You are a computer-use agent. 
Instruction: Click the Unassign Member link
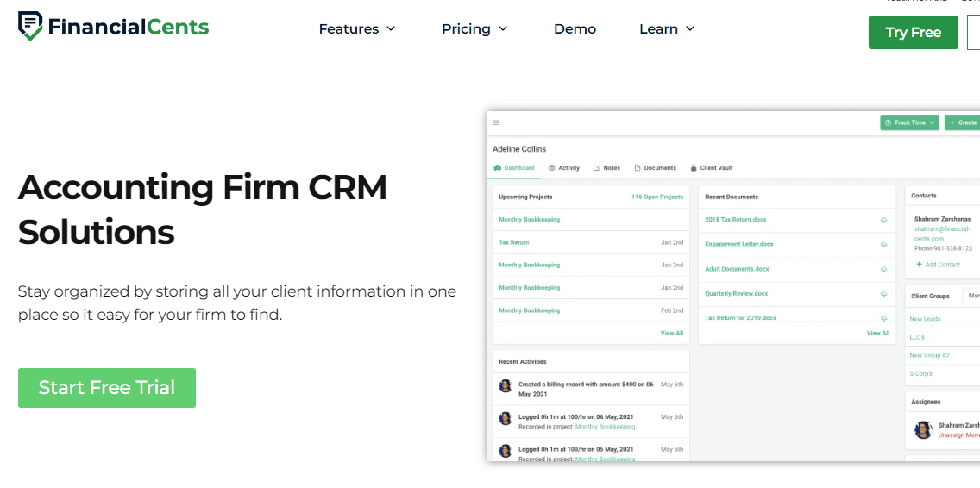(x=959, y=435)
